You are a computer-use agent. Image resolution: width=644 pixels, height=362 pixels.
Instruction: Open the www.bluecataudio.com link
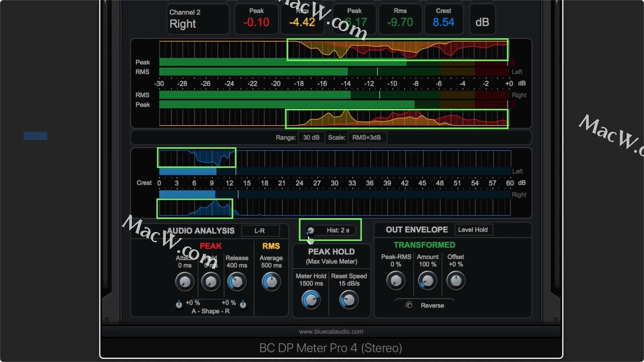tap(331, 331)
